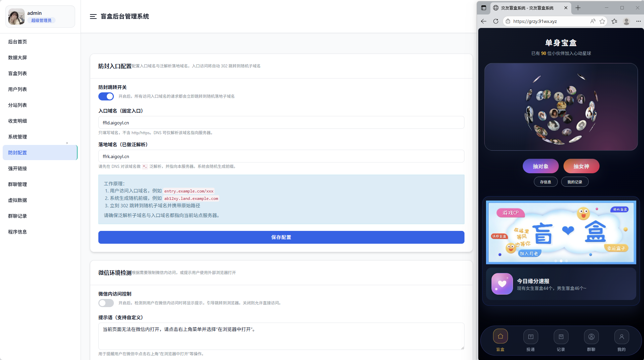Tap the 投递 icon in bottom navigation
This screenshot has height=360, width=644.
pyautogui.click(x=530, y=336)
